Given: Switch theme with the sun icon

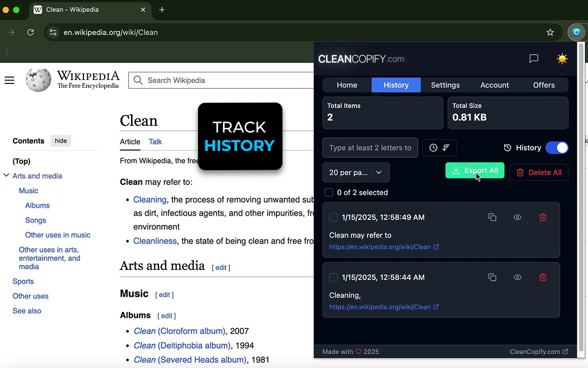Looking at the screenshot, I should click(562, 59).
